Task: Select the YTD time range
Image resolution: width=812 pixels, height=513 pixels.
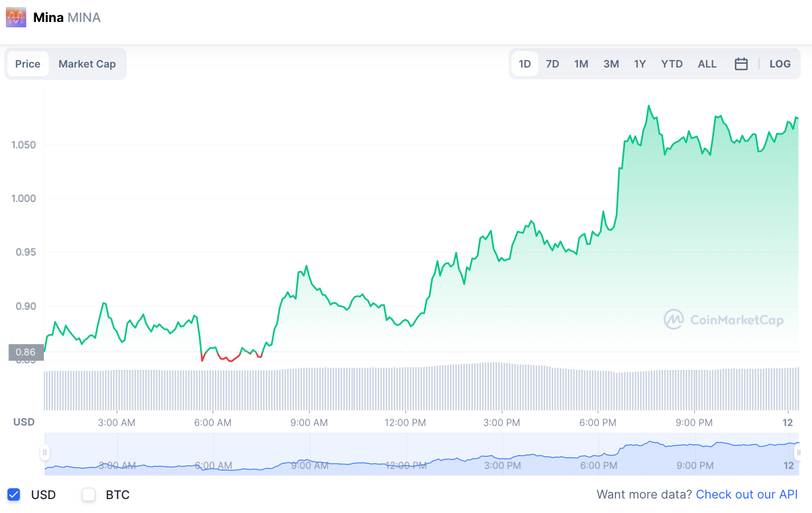Action: pyautogui.click(x=672, y=64)
